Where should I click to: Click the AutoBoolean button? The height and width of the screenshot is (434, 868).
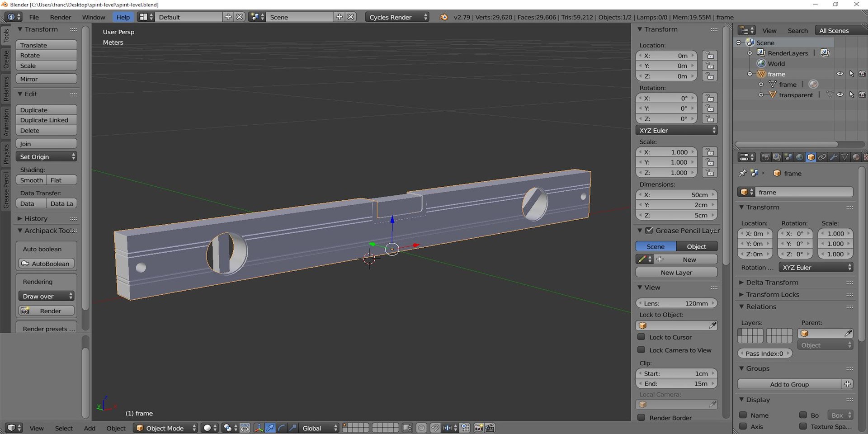coord(47,264)
